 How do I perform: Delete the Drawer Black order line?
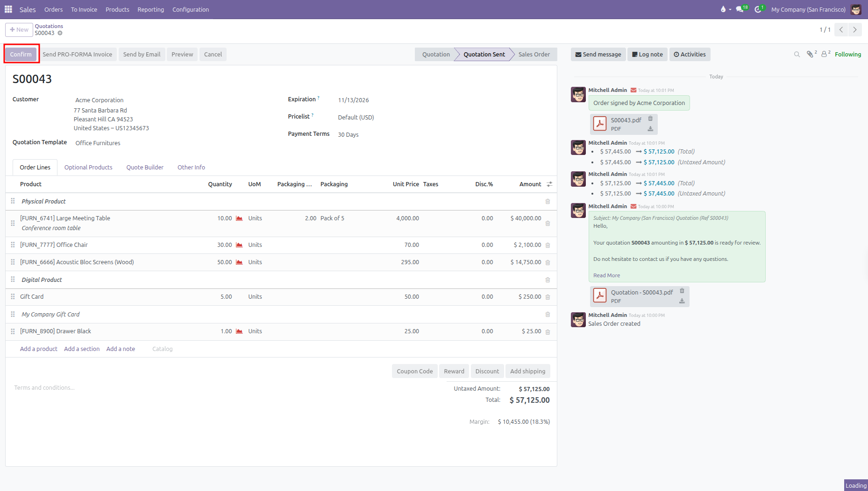point(548,332)
